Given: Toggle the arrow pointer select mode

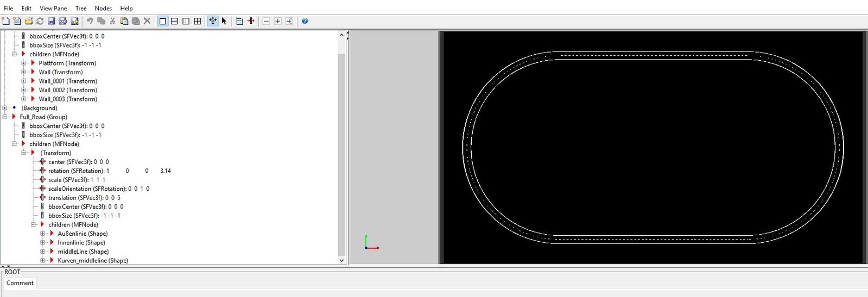Looking at the screenshot, I should point(224,21).
